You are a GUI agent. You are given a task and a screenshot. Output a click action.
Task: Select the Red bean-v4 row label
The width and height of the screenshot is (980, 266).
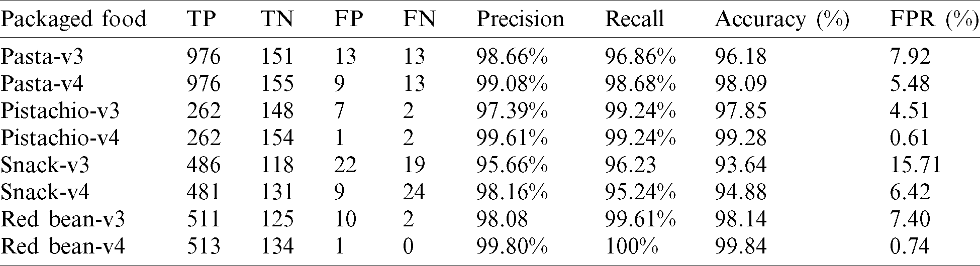[x=63, y=246]
